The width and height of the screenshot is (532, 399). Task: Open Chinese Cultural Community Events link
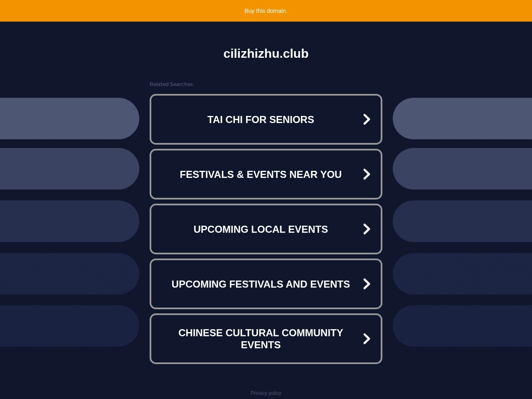click(x=261, y=339)
